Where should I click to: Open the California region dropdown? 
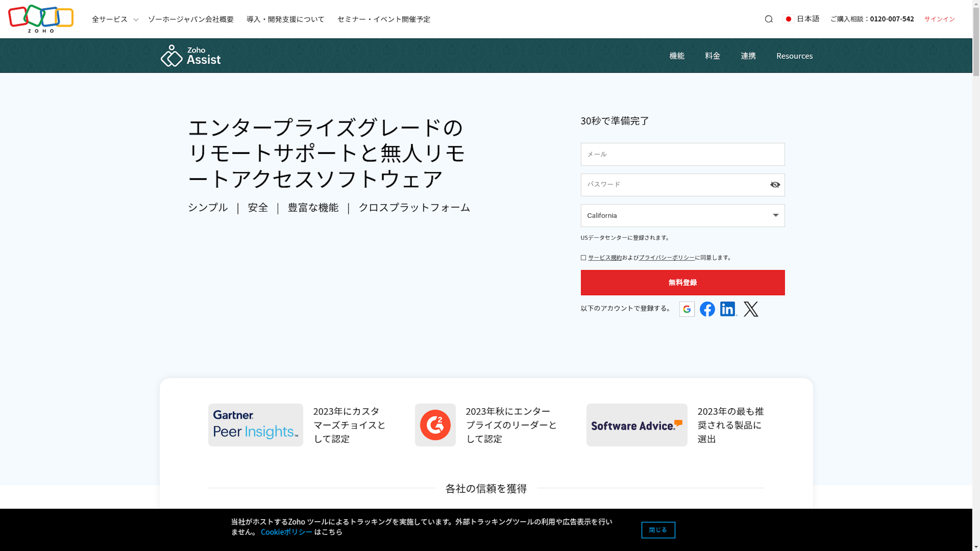pos(682,216)
